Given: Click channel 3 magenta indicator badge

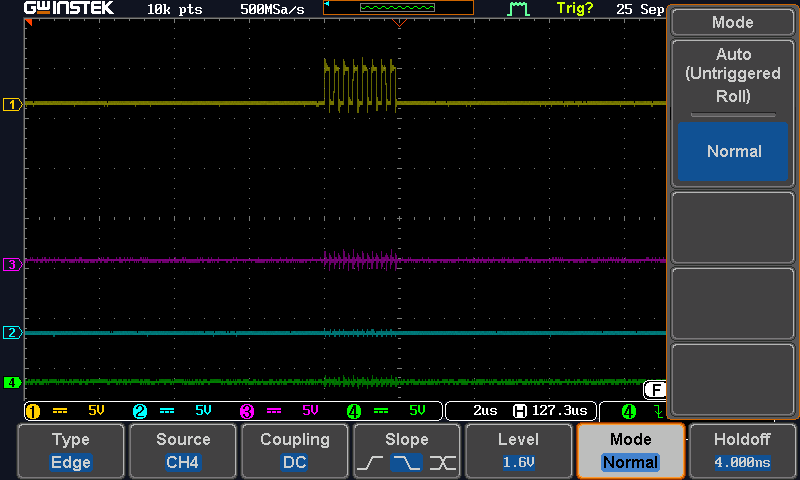Looking at the screenshot, I should point(247,411).
